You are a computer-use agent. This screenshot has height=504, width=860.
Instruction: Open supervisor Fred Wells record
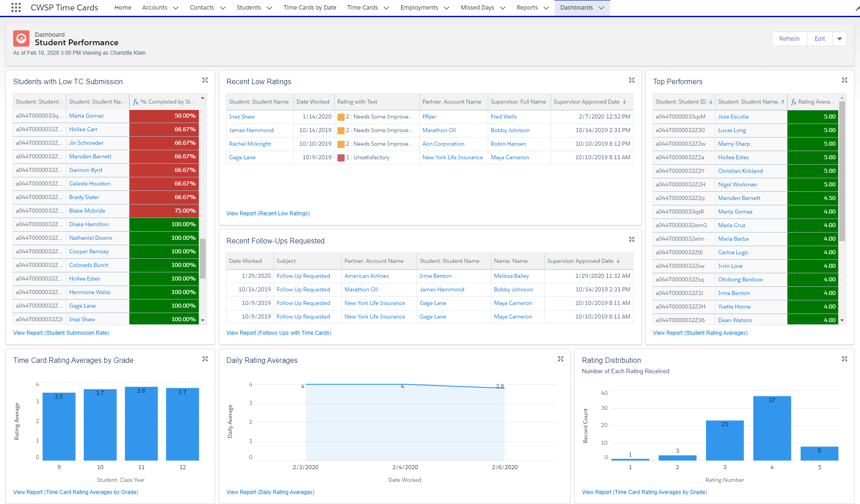click(x=504, y=117)
